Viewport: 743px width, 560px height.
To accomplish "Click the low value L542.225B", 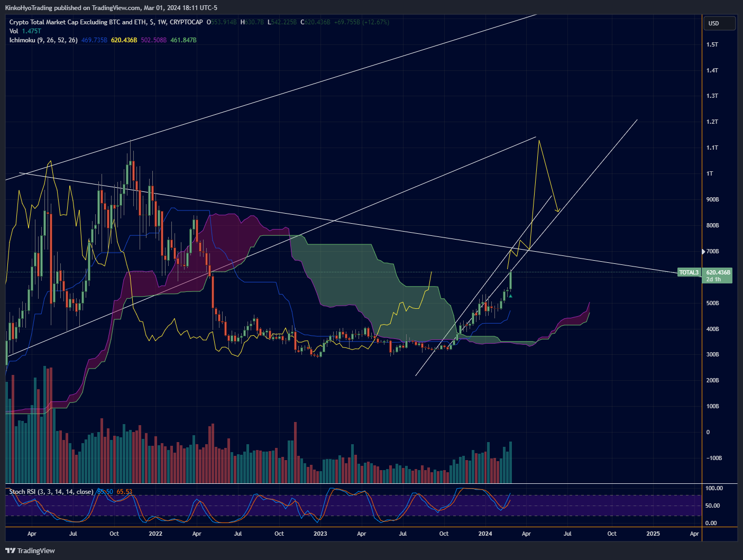I will point(282,22).
